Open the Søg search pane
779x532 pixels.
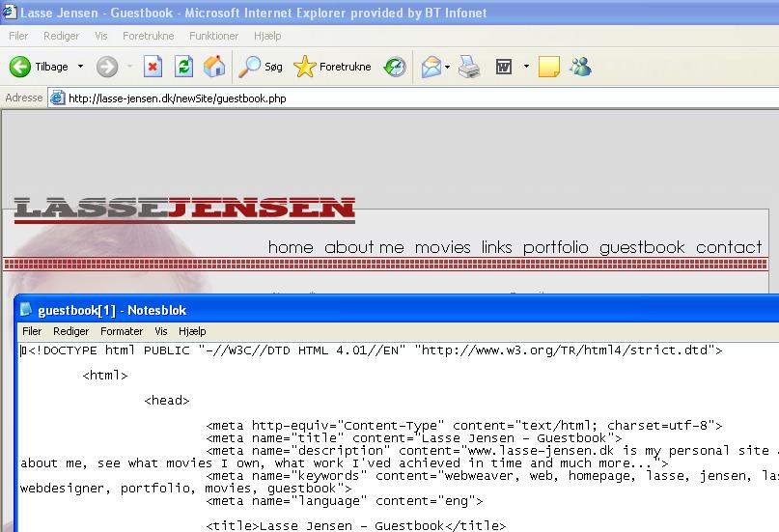coord(262,67)
